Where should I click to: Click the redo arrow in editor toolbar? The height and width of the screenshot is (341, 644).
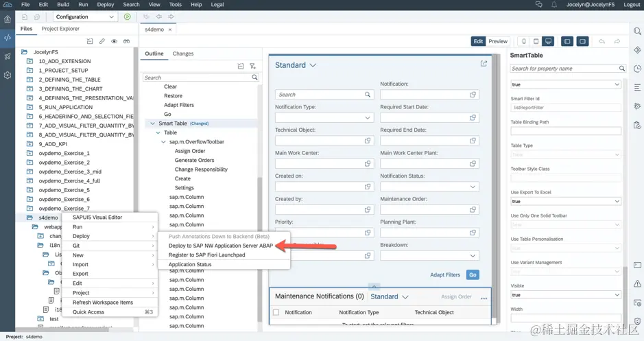pos(617,41)
